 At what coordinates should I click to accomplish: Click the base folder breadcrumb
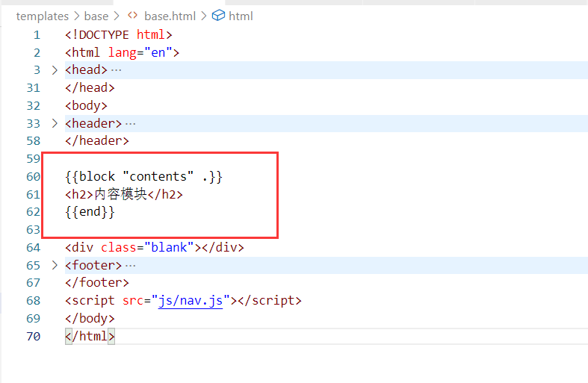coord(96,16)
